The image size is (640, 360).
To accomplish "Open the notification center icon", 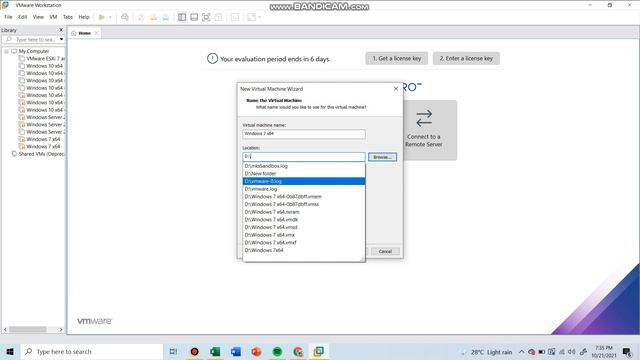I will [627, 352].
